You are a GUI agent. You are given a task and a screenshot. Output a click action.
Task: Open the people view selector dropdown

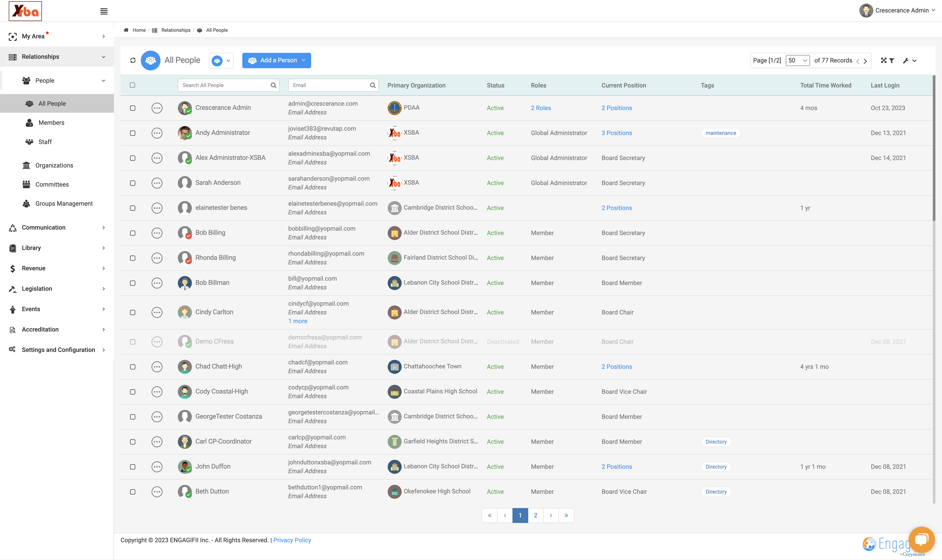pos(221,61)
